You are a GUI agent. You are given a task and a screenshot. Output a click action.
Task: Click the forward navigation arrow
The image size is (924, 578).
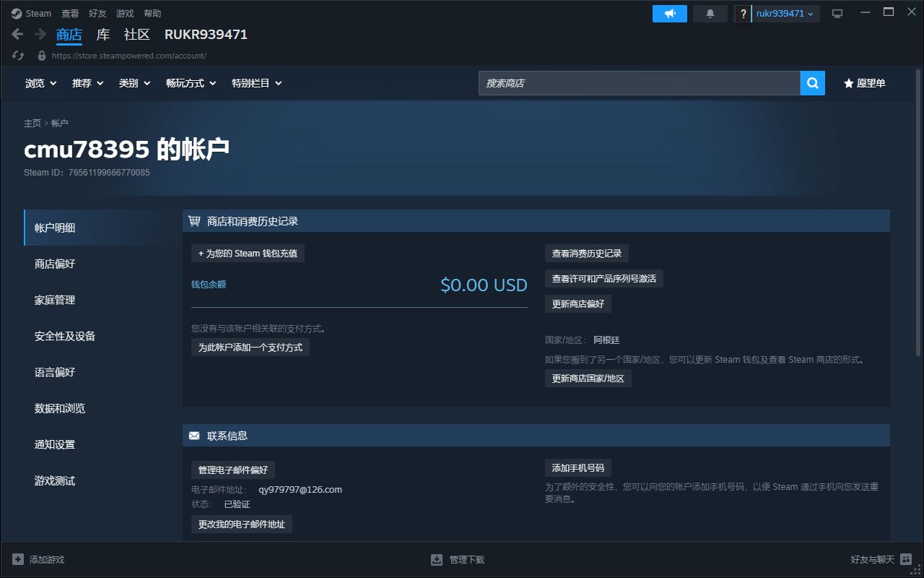pyautogui.click(x=40, y=34)
